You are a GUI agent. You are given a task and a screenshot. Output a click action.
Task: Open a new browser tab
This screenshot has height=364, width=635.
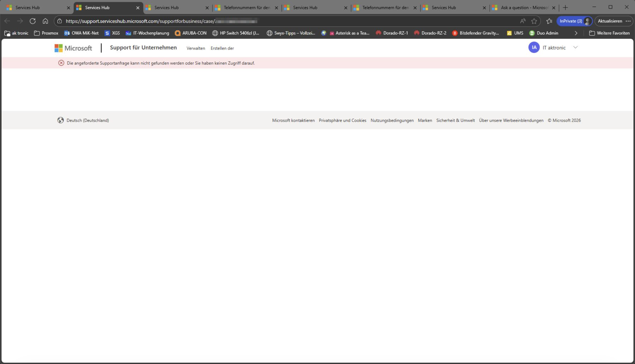coord(565,7)
